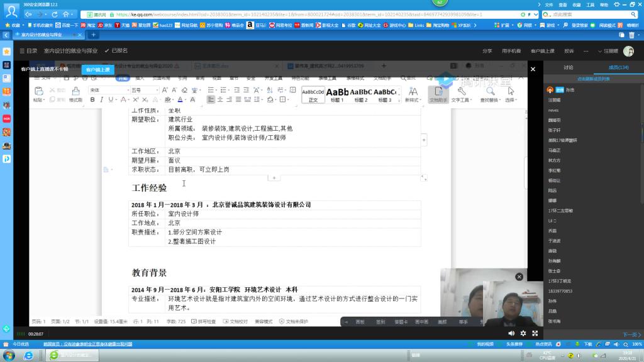Click 点击刷新成员列表 refresh link
The width and height of the screenshot is (644, 362).
[593, 79]
